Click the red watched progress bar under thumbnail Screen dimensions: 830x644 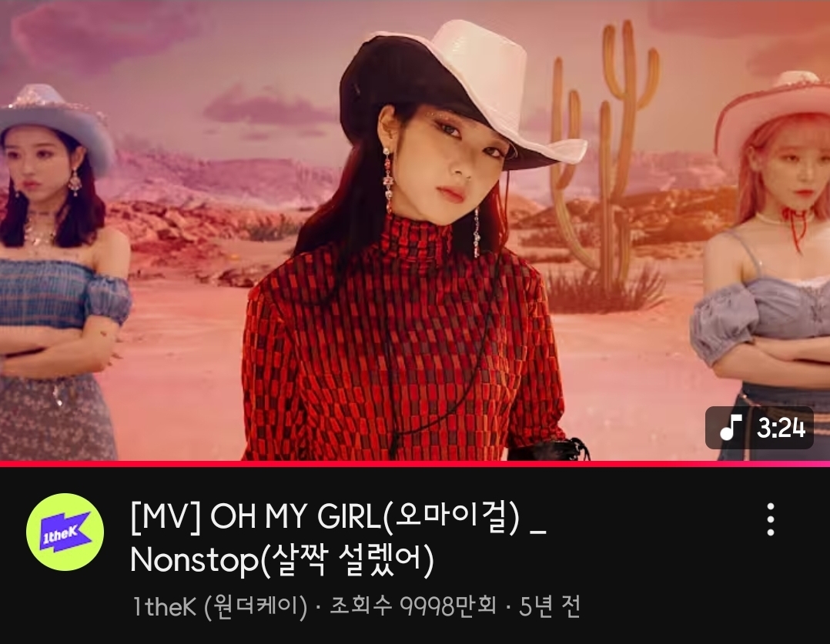click(x=415, y=463)
